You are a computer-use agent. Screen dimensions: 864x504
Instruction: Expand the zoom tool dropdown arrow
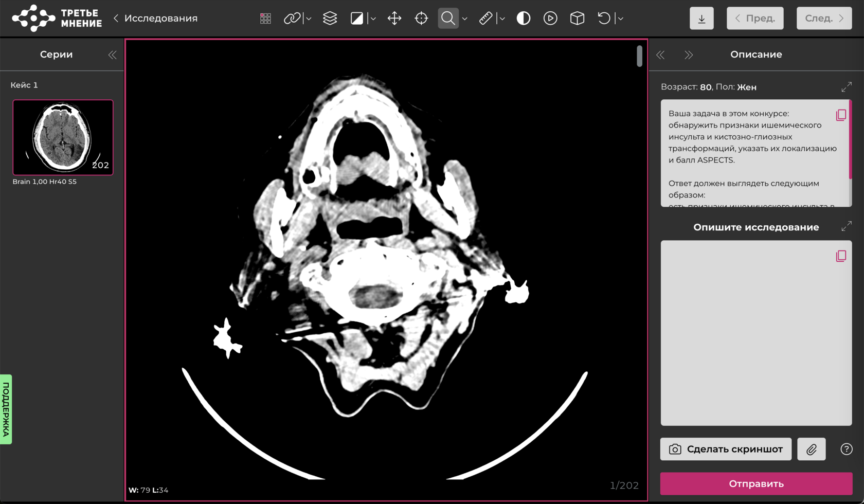(464, 19)
